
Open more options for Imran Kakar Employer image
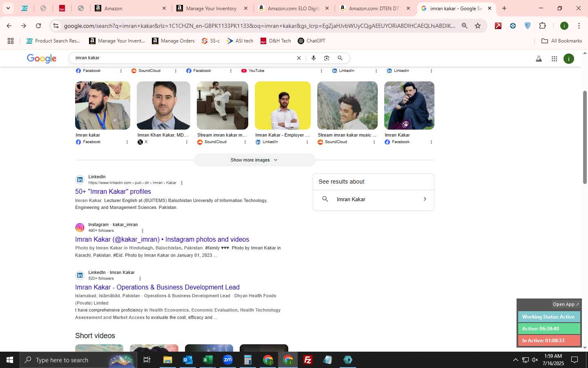pyautogui.click(x=307, y=142)
